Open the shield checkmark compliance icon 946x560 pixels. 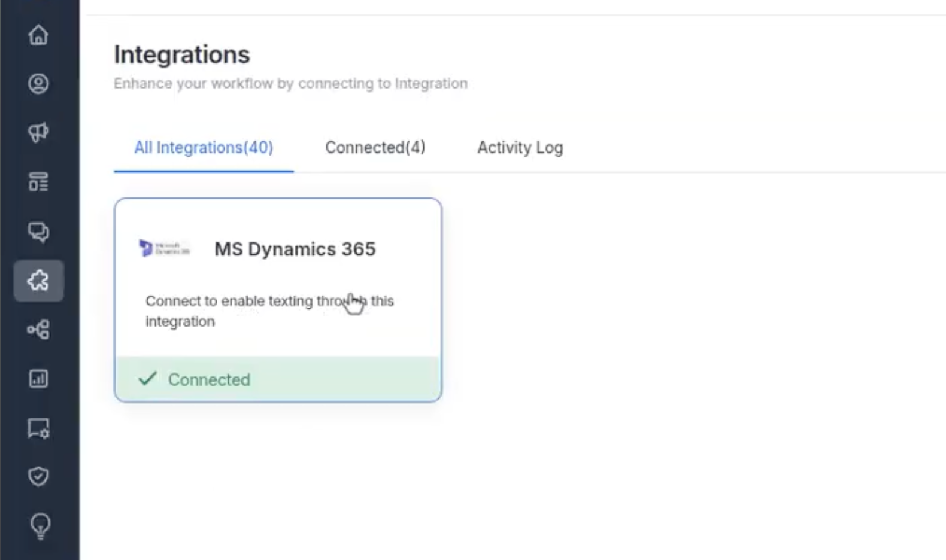38,477
